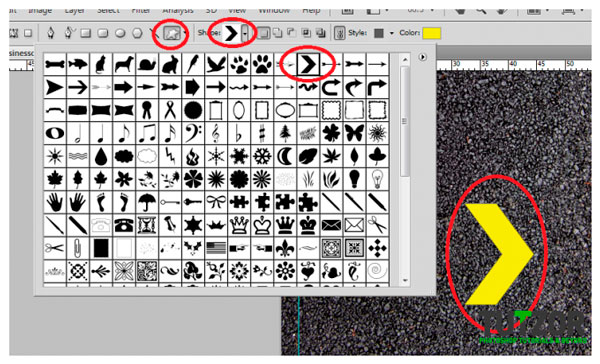
Task: Open the Analysis menu
Action: pyautogui.click(x=178, y=10)
